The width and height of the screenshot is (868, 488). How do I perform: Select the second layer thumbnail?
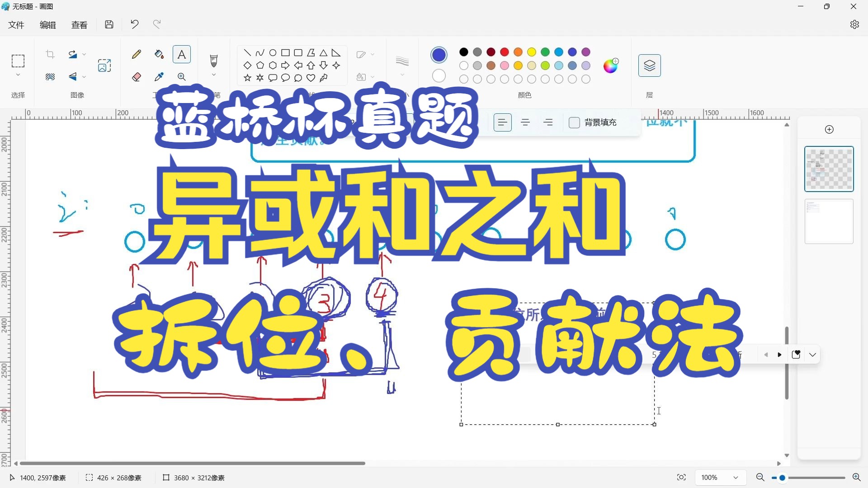(x=829, y=221)
